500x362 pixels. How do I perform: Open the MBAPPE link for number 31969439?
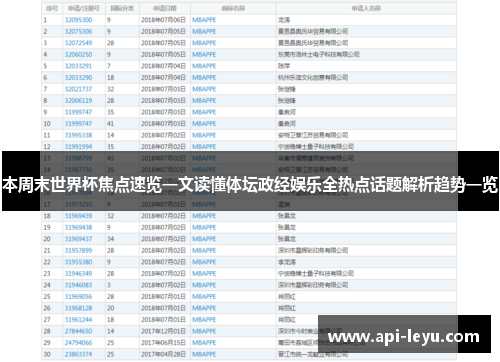click(x=204, y=216)
